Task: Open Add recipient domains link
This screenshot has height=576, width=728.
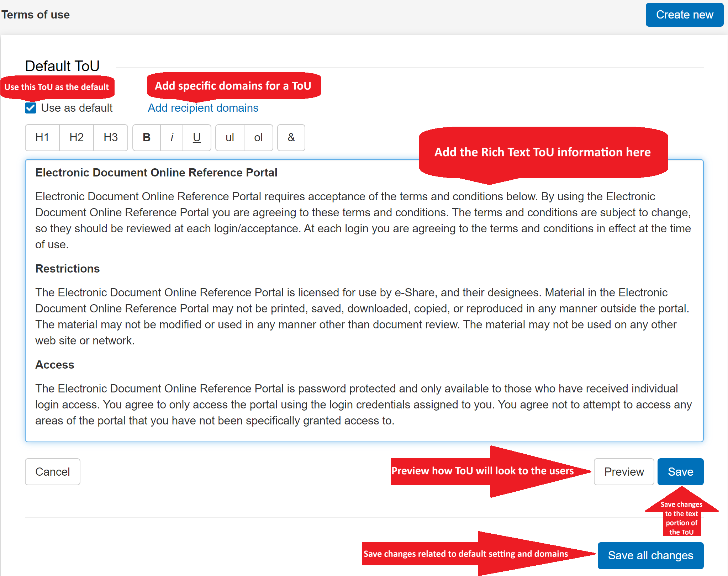Action: pyautogui.click(x=203, y=108)
